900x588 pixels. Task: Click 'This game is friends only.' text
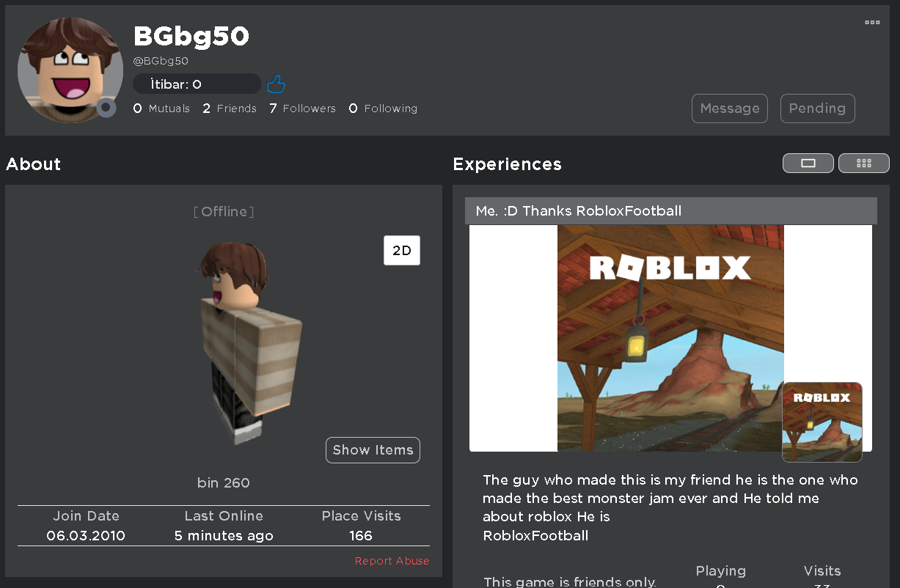pyautogui.click(x=570, y=582)
